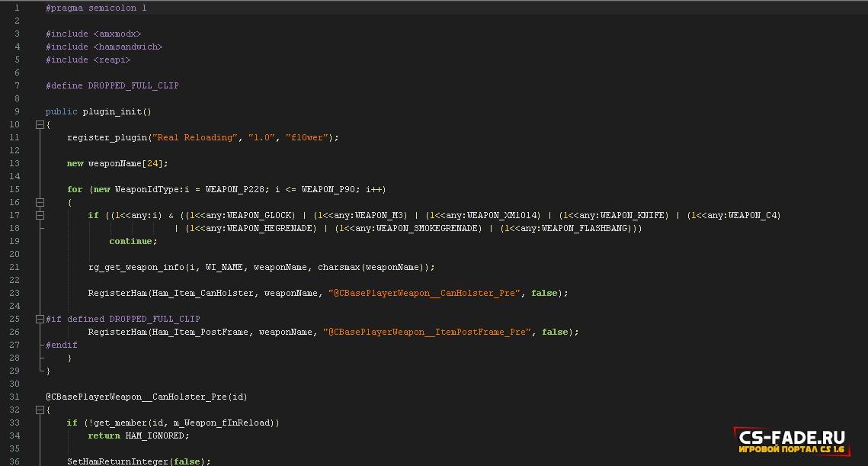Click line number 7 in the gutter
Viewport: 868px width, 466px height.
tap(16, 85)
